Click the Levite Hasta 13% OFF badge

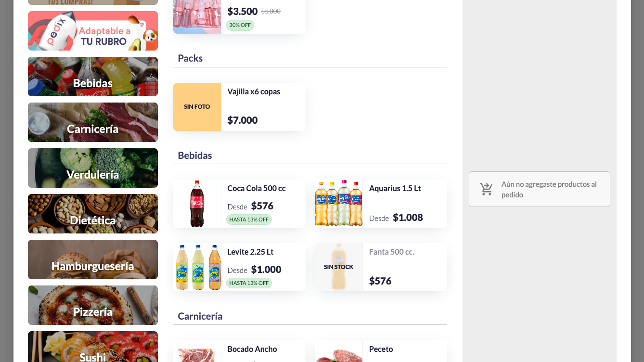tap(249, 283)
